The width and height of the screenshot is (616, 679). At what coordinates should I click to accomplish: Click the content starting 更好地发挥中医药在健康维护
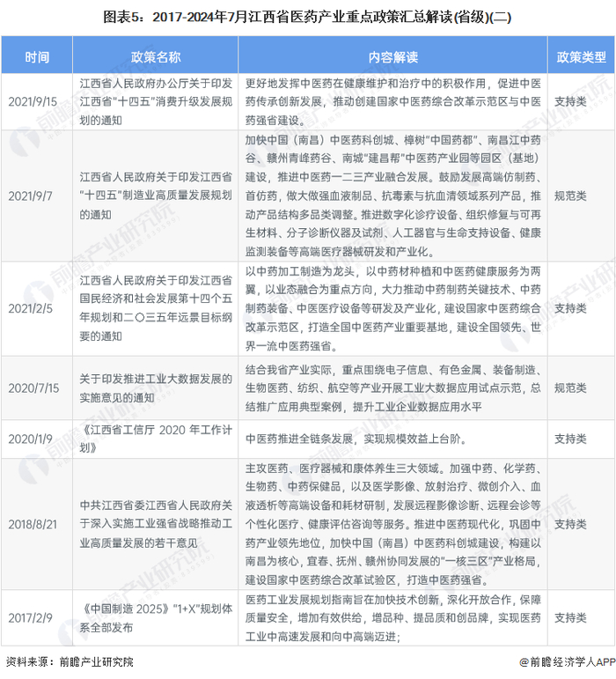(392, 102)
